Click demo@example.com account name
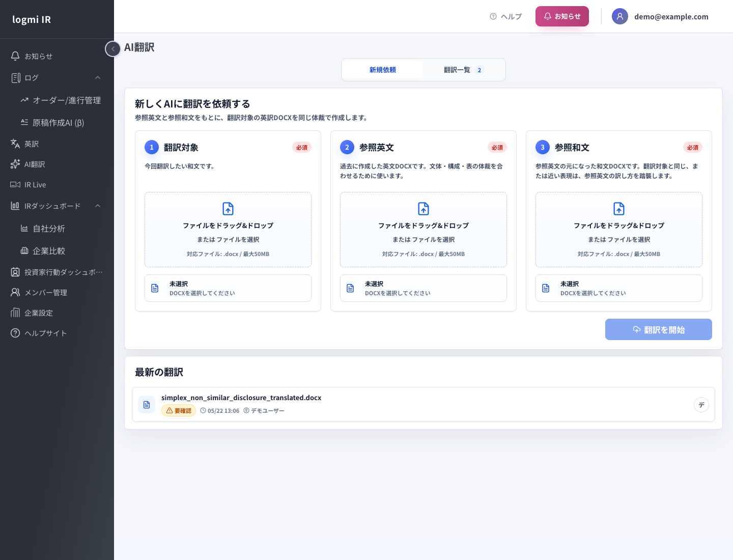This screenshot has height=560, width=733. click(x=671, y=16)
